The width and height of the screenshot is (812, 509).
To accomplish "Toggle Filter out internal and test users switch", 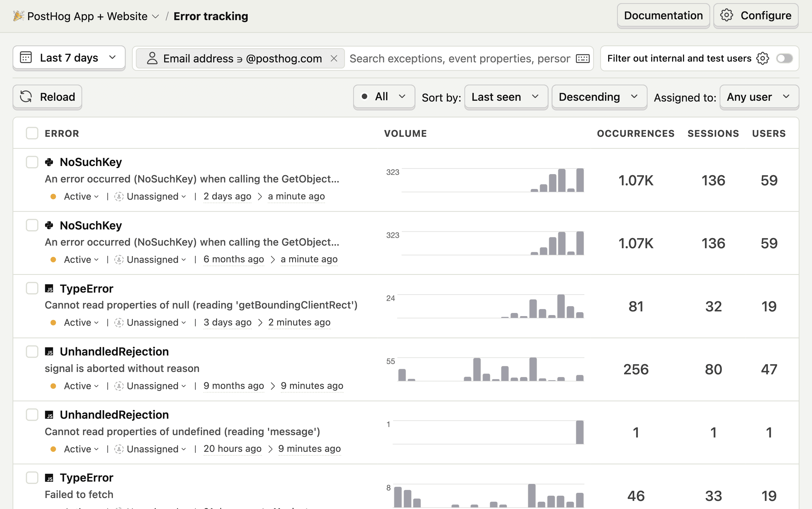I will [x=784, y=58].
